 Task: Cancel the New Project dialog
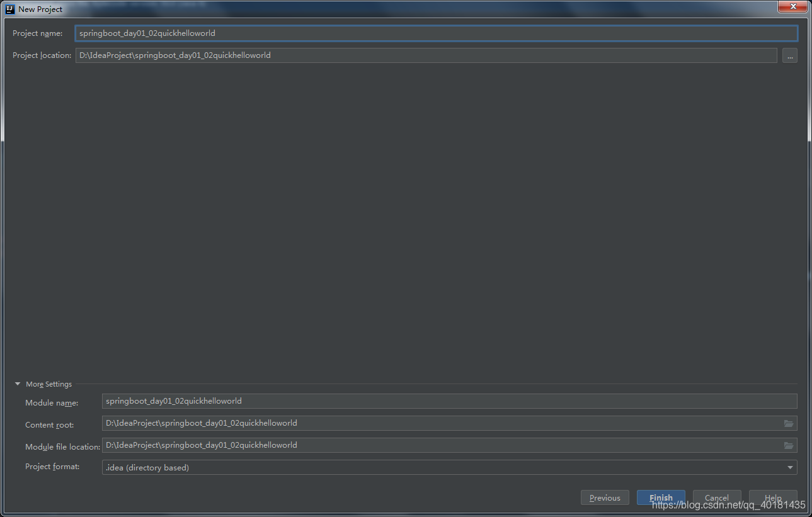tap(717, 497)
